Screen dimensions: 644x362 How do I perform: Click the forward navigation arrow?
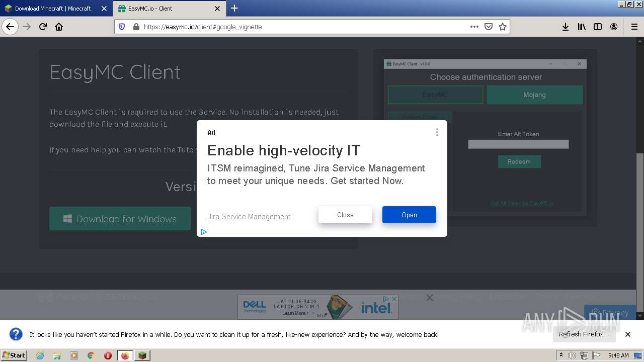pyautogui.click(x=27, y=27)
